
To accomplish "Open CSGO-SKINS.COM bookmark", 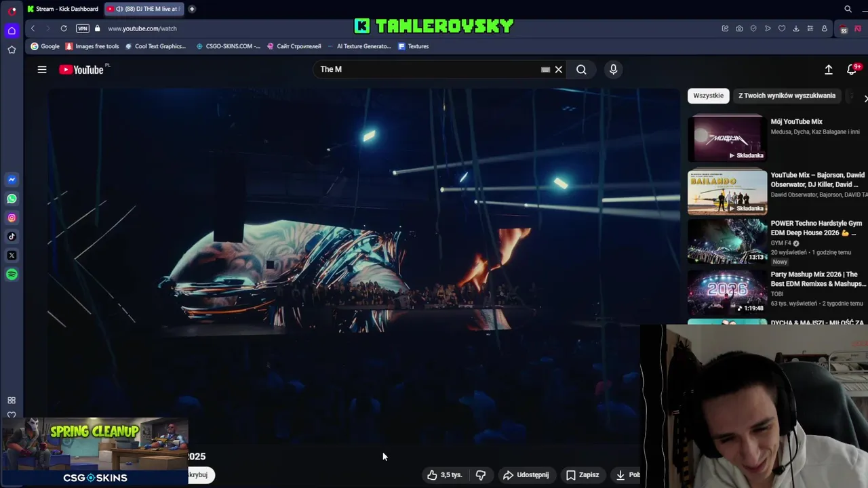I will click(228, 46).
